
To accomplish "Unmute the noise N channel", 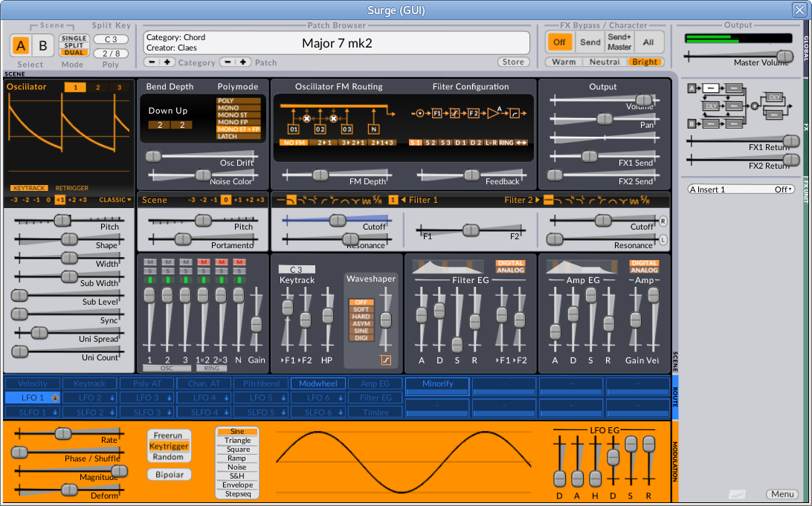I will [x=239, y=262].
